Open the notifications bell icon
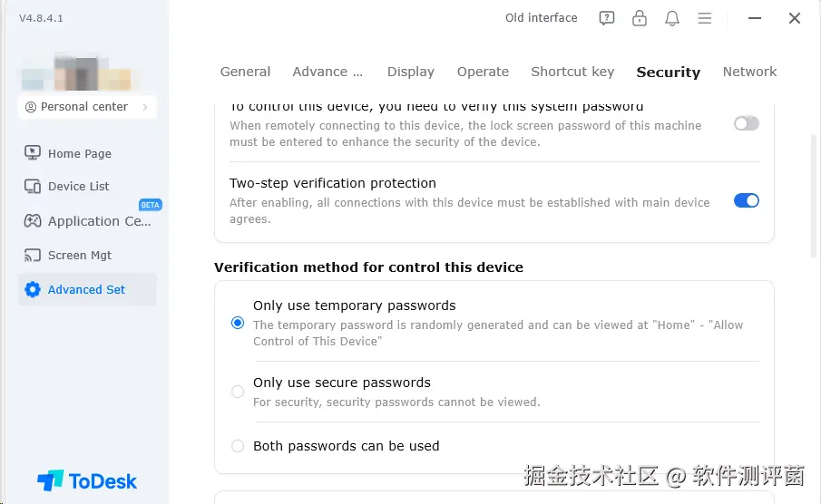 (x=672, y=18)
